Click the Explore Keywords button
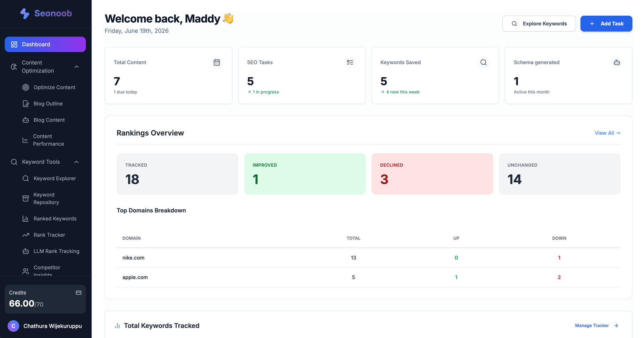The width and height of the screenshot is (644, 338). (539, 24)
